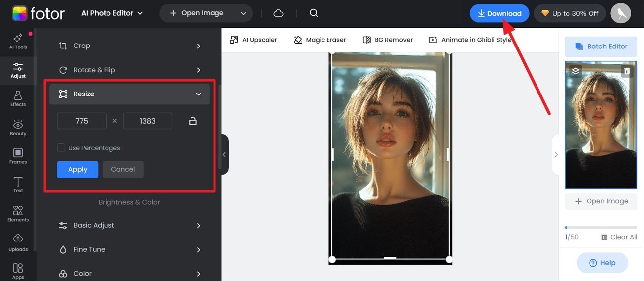Screen dimensions: 644x281
Task: Collapse the right panel arrow handle
Action: click(x=556, y=155)
